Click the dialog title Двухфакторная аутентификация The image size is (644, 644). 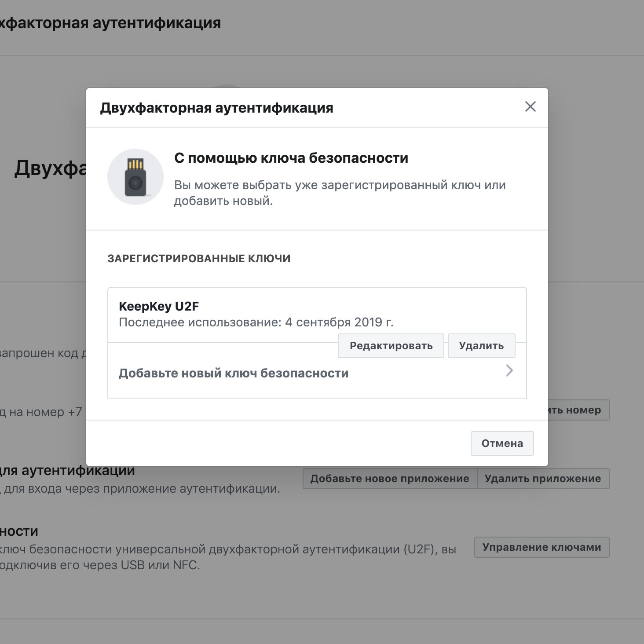pyautogui.click(x=216, y=108)
